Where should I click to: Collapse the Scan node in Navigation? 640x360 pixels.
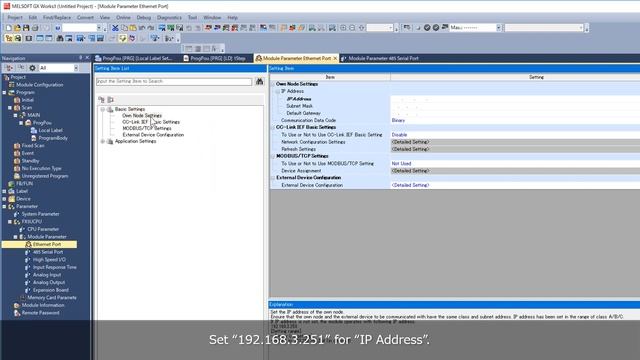point(10,108)
